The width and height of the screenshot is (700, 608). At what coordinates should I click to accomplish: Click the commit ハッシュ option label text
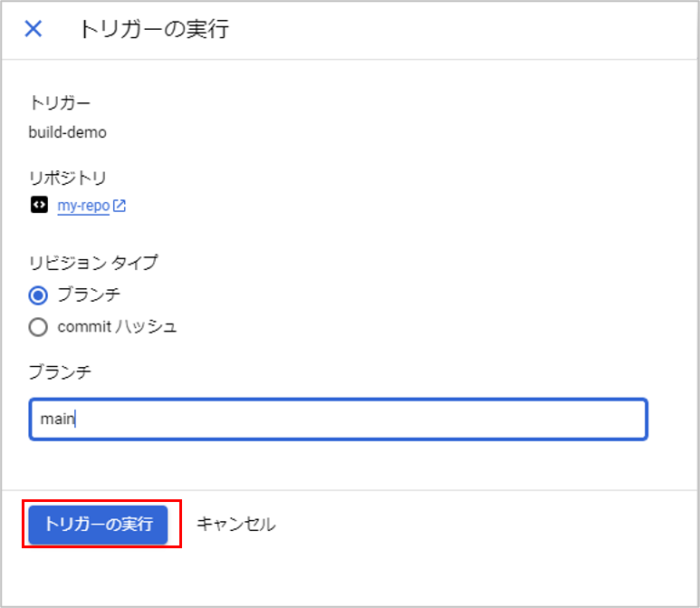click(117, 327)
